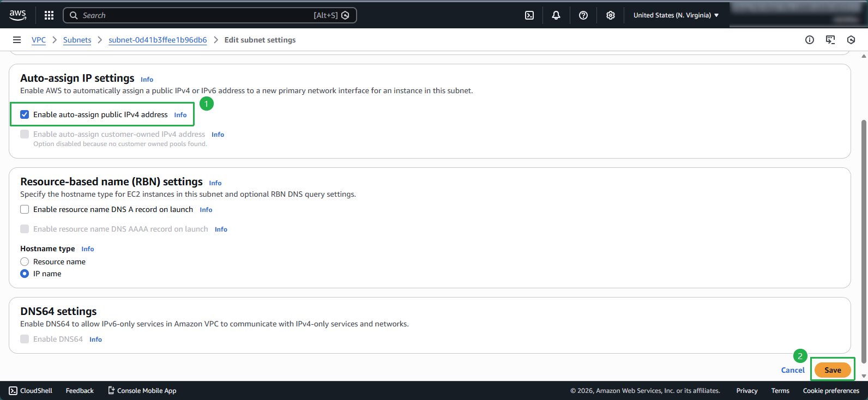868x400 pixels.
Task: Click the 'Edit subnet settings' breadcrumb text
Action: (x=260, y=40)
